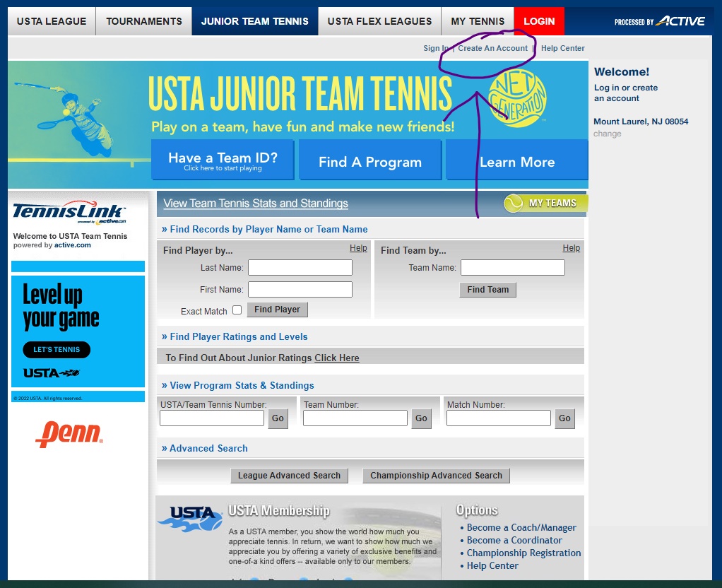Focus the Last Name field

(x=300, y=268)
